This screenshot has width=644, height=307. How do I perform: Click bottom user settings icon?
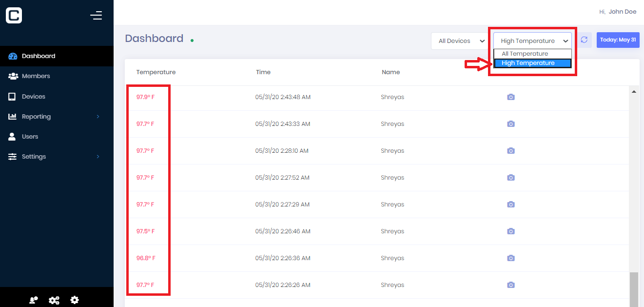(x=33, y=300)
